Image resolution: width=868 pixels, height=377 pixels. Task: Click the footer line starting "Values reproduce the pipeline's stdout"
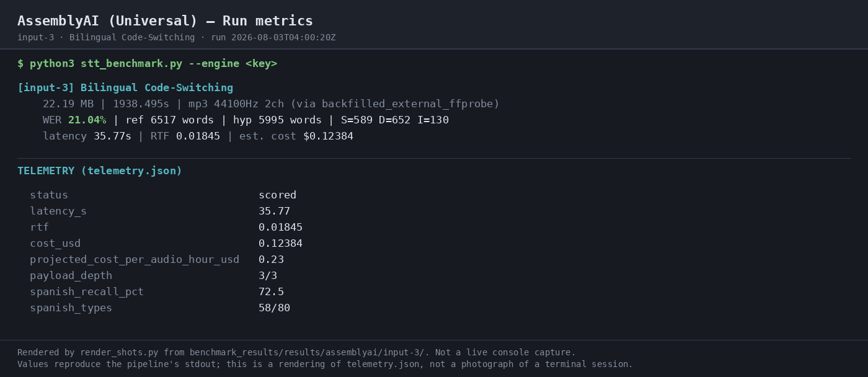click(x=325, y=365)
